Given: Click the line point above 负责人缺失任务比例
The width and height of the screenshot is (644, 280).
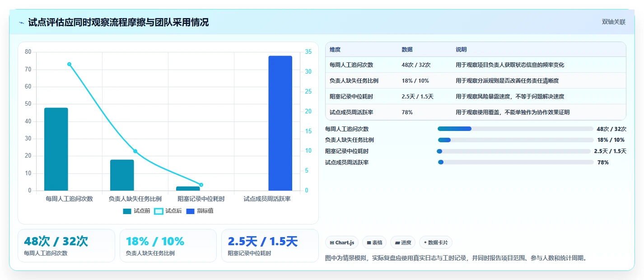Looking at the screenshot, I should pos(135,151).
